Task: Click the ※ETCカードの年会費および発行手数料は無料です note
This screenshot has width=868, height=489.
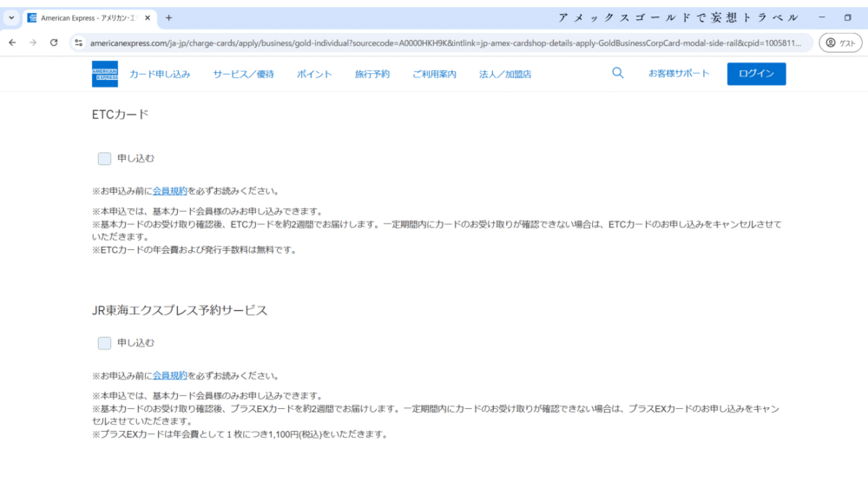Action: pyautogui.click(x=195, y=250)
